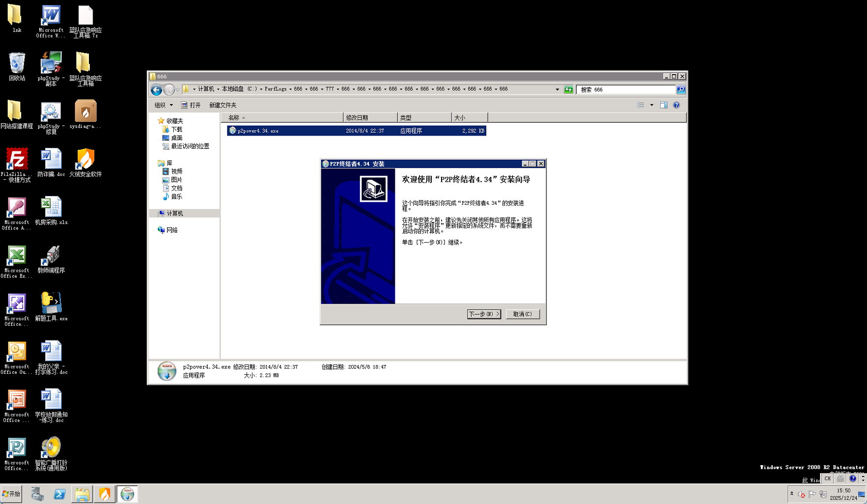The width and height of the screenshot is (867, 504).
Task: Expand hidden system tray icons
Action: pyautogui.click(x=792, y=494)
